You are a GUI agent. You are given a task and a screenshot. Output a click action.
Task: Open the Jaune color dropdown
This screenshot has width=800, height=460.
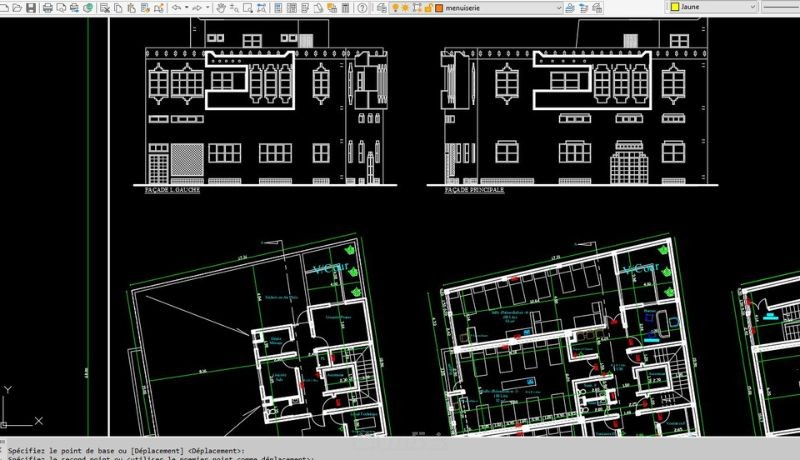[x=752, y=7]
